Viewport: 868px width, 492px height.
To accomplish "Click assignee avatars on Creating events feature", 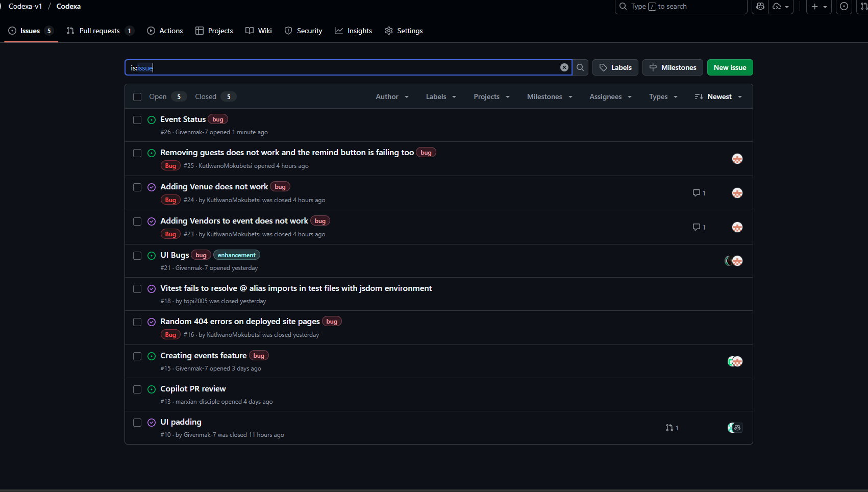I will tap(735, 361).
